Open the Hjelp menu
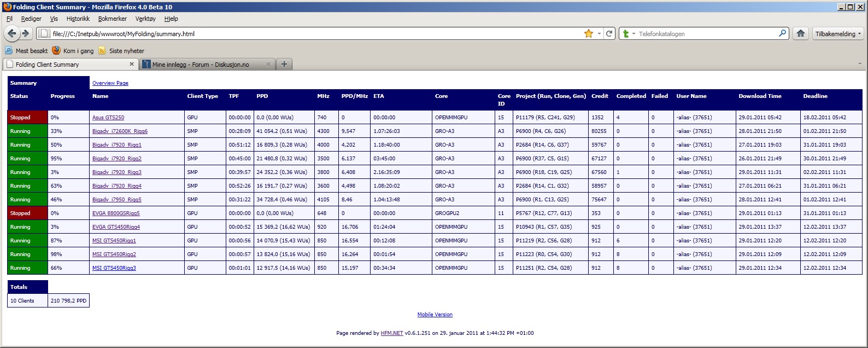The height and width of the screenshot is (348, 868). [x=171, y=19]
